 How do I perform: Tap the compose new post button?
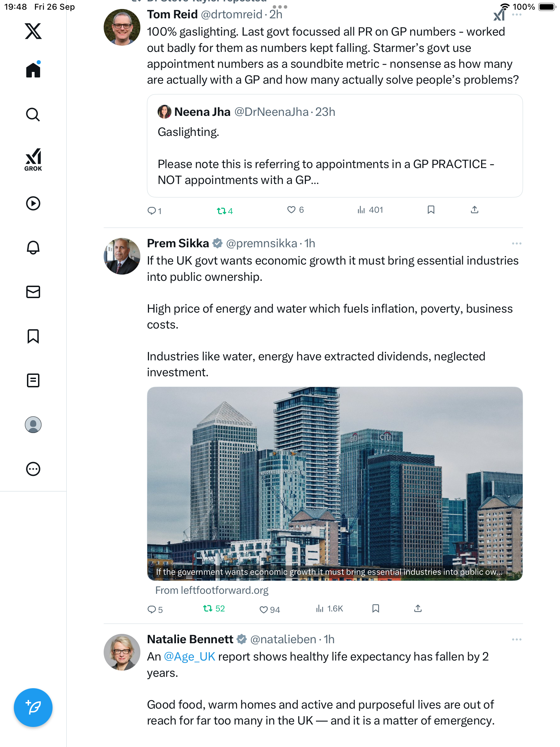pos(33,707)
